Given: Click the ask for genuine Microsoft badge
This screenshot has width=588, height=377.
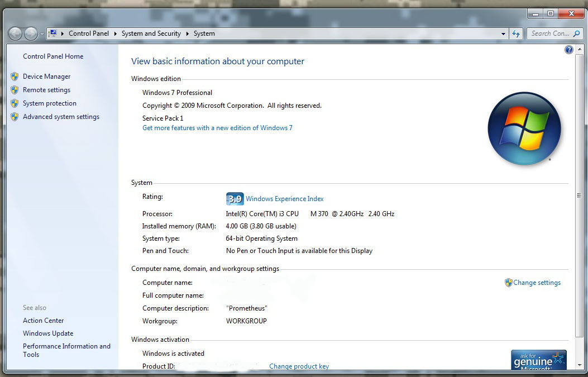Looking at the screenshot, I should (x=538, y=360).
